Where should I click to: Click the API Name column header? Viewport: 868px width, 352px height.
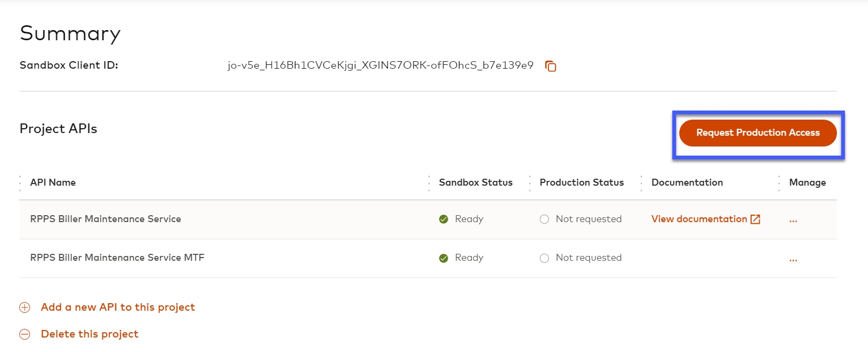pyautogui.click(x=53, y=182)
